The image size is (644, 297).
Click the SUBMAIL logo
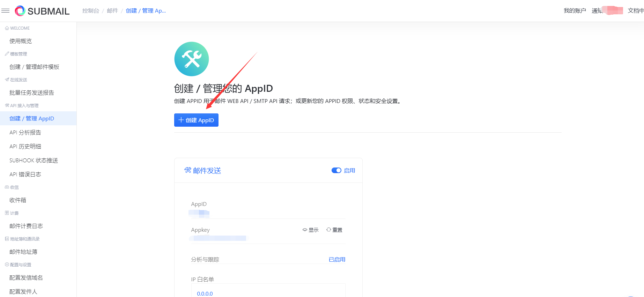[x=42, y=11]
